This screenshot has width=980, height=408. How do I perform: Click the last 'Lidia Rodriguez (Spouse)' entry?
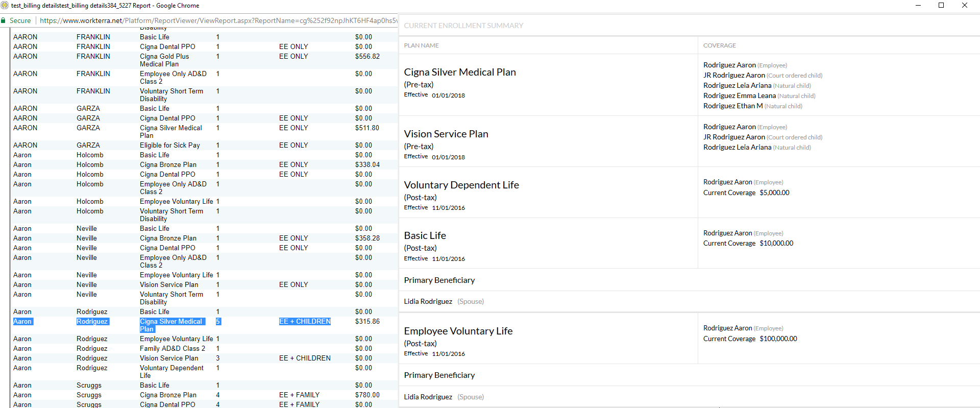(444, 397)
